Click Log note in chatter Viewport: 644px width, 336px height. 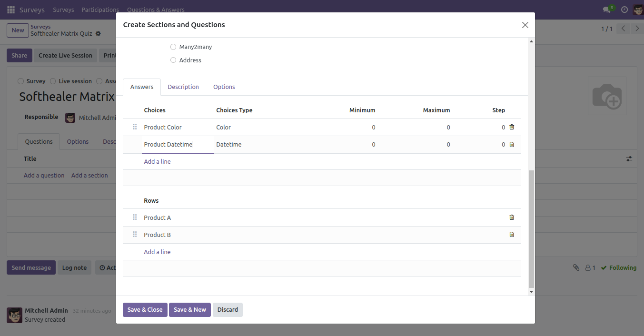tap(74, 268)
